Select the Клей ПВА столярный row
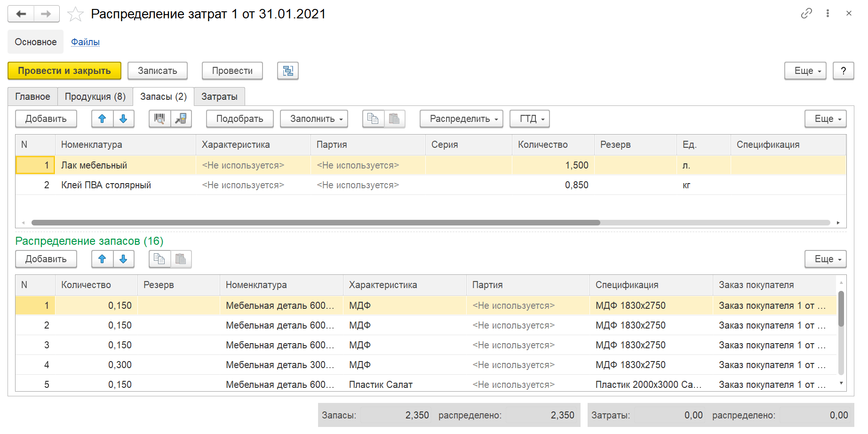The height and width of the screenshot is (434, 868). (106, 185)
